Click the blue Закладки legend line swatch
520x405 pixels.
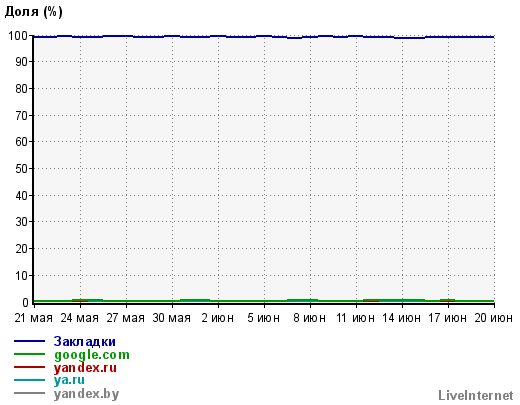[29, 341]
